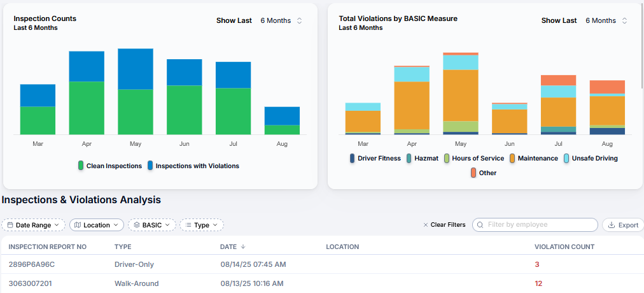Click the calendar icon in Date Range filter
Viewport: 644px width, 293px height.
[10, 225]
